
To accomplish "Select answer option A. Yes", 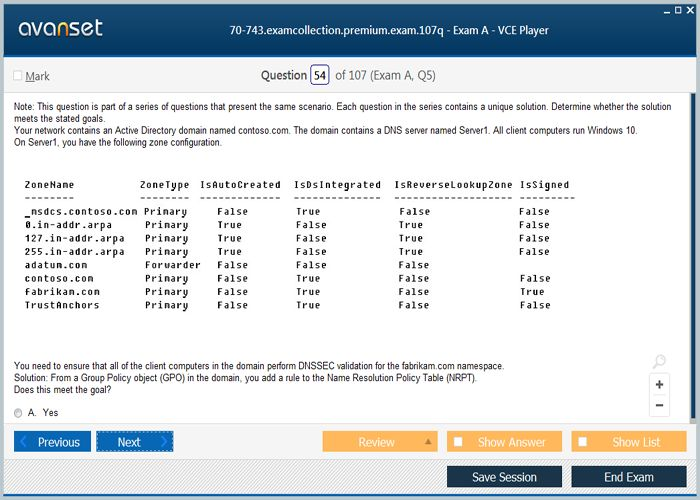I will pyautogui.click(x=19, y=412).
